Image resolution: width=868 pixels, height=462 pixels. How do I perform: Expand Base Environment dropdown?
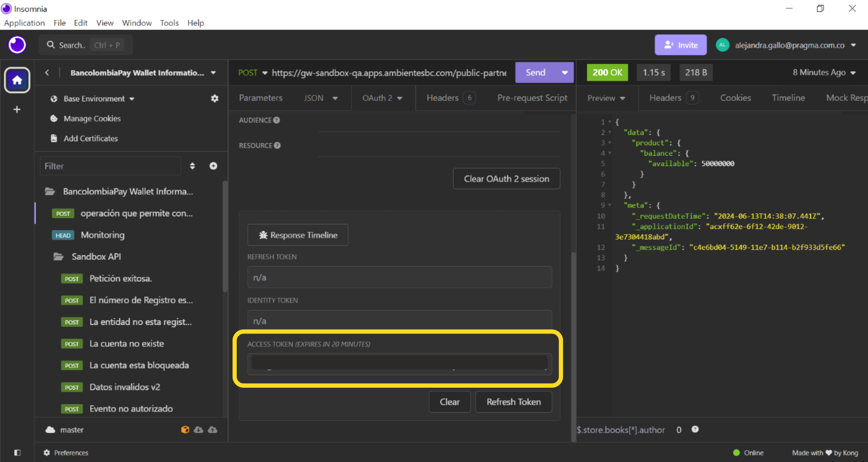click(x=132, y=99)
